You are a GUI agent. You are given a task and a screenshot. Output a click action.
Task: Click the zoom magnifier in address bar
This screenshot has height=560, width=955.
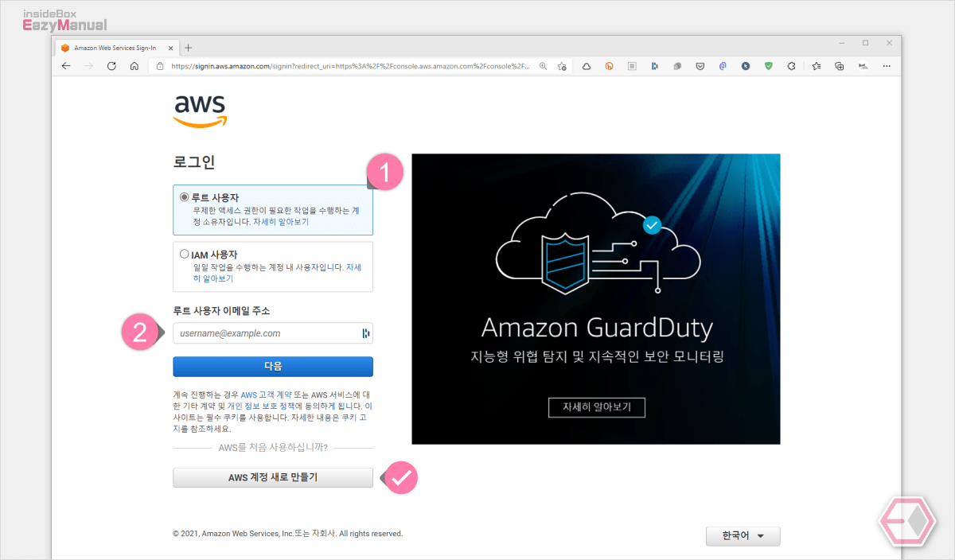click(544, 66)
